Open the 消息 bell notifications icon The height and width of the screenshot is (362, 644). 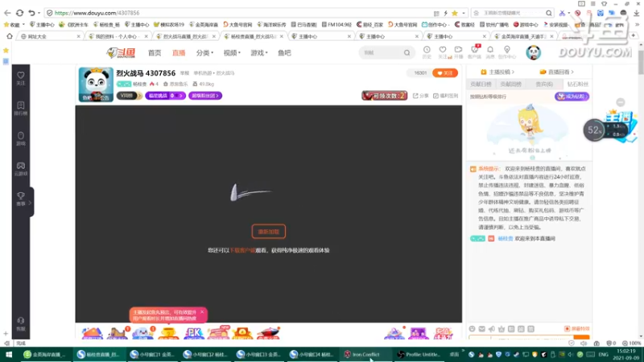(490, 52)
